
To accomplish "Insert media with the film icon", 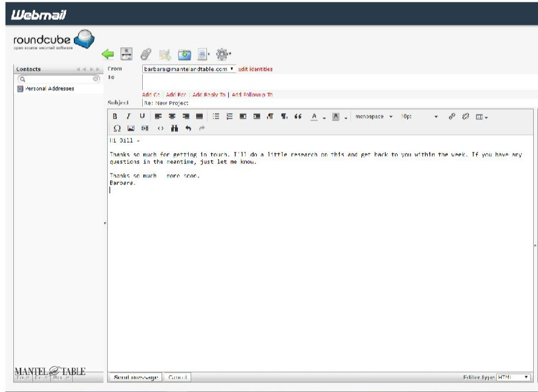I will point(145,128).
